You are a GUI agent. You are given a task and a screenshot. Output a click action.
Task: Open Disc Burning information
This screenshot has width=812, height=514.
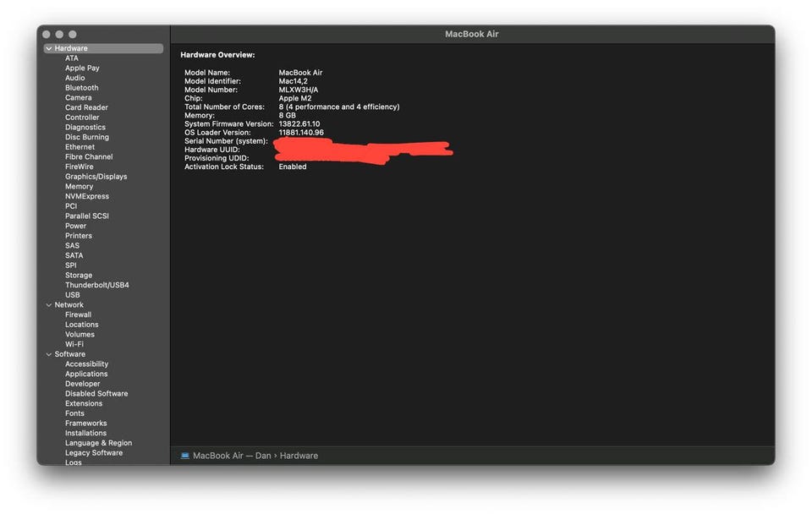[x=87, y=137]
